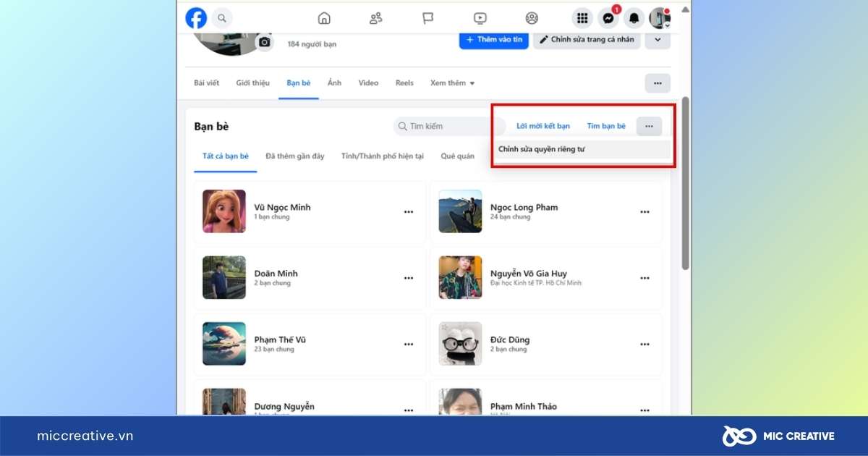This screenshot has height=456, width=868.
Task: Click the name Phạm Minh Thảo
Action: coord(524,407)
